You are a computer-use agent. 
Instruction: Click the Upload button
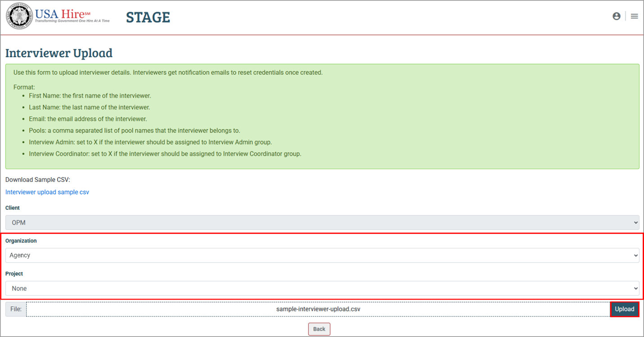coord(625,309)
